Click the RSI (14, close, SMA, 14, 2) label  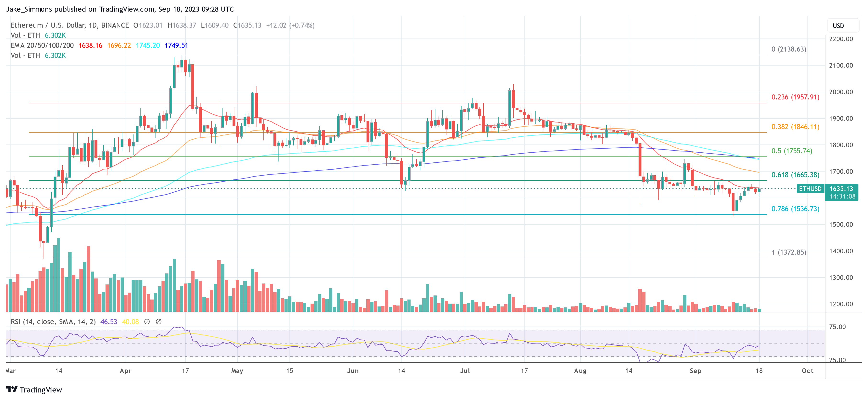point(53,322)
